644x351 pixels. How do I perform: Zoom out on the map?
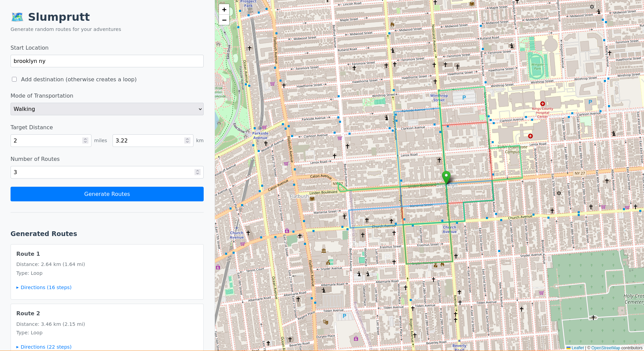click(224, 20)
